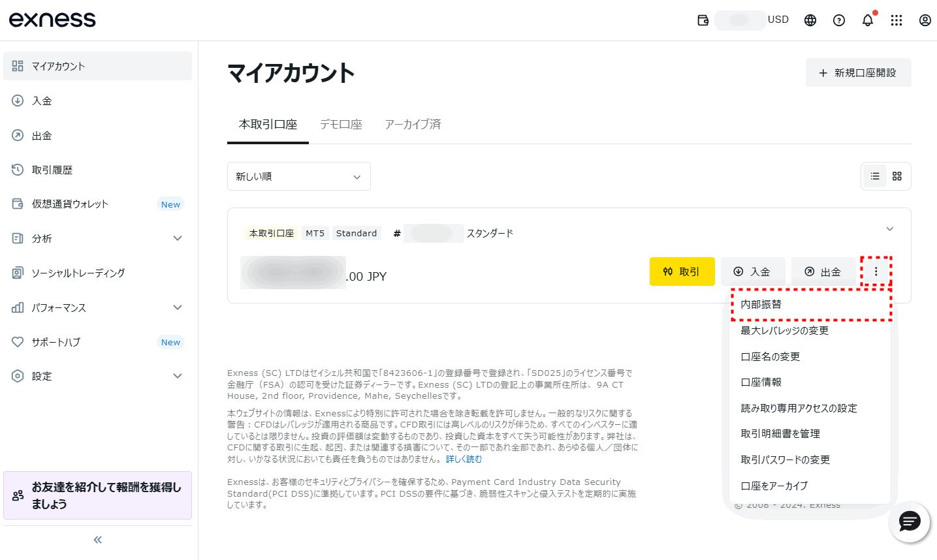Expand the パフォーマンス sidebar section

click(98, 307)
